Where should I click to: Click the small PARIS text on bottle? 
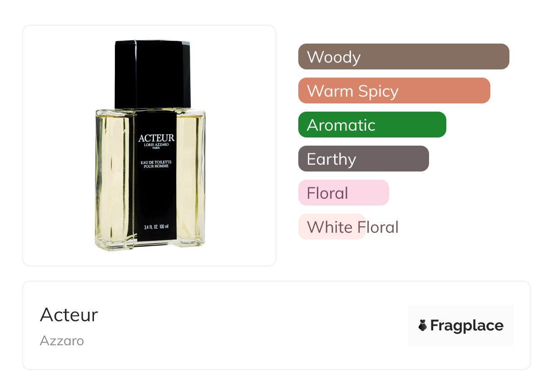point(157,149)
